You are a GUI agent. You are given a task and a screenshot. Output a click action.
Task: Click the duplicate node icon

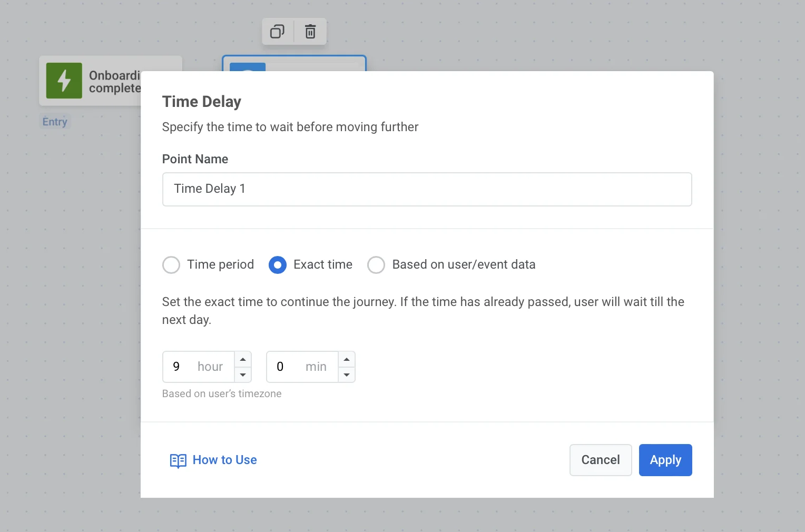277,32
